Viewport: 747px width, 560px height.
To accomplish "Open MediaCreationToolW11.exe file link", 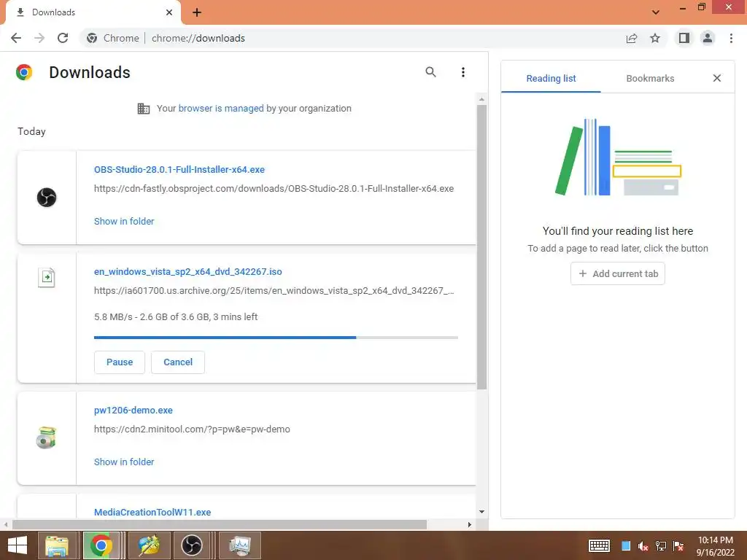I will click(x=152, y=513).
